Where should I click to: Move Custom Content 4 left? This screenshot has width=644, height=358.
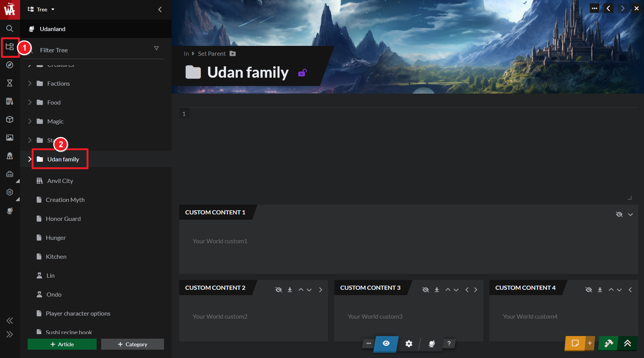(630, 290)
